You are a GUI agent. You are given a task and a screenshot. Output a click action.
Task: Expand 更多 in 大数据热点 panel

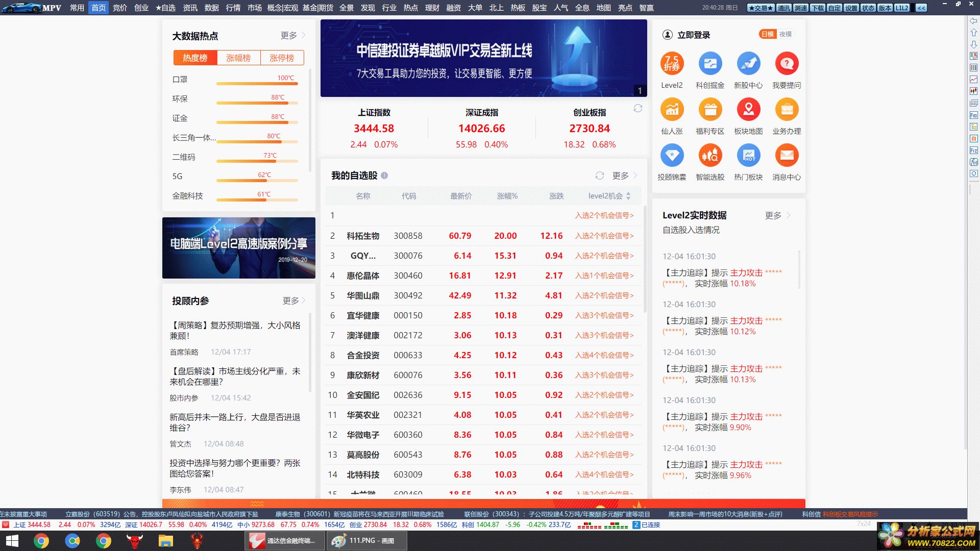(292, 35)
